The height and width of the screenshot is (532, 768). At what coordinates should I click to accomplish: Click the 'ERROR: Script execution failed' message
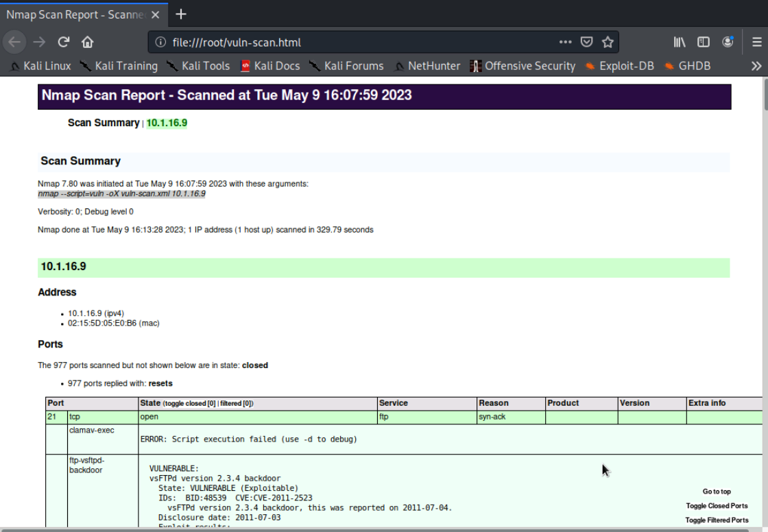pos(249,439)
